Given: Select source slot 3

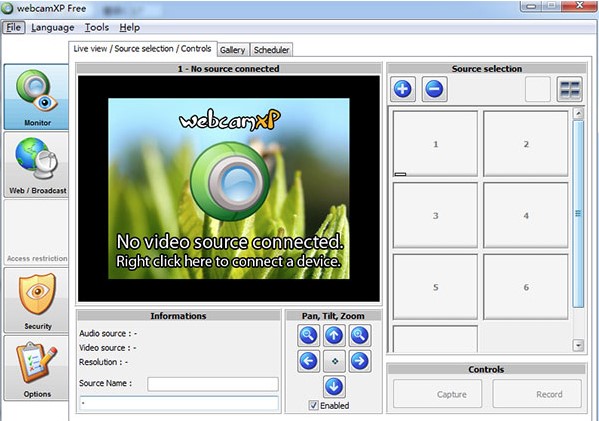Looking at the screenshot, I should pos(435,215).
